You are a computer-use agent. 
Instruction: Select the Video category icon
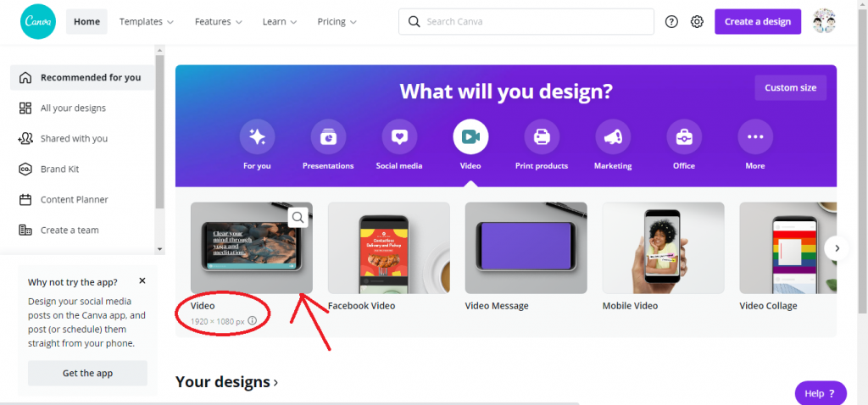point(470,136)
